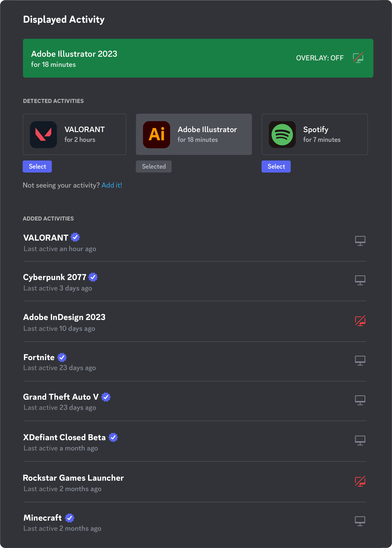
Task: Click the verified badge beside XDefiant Closed Beta
Action: click(x=113, y=437)
